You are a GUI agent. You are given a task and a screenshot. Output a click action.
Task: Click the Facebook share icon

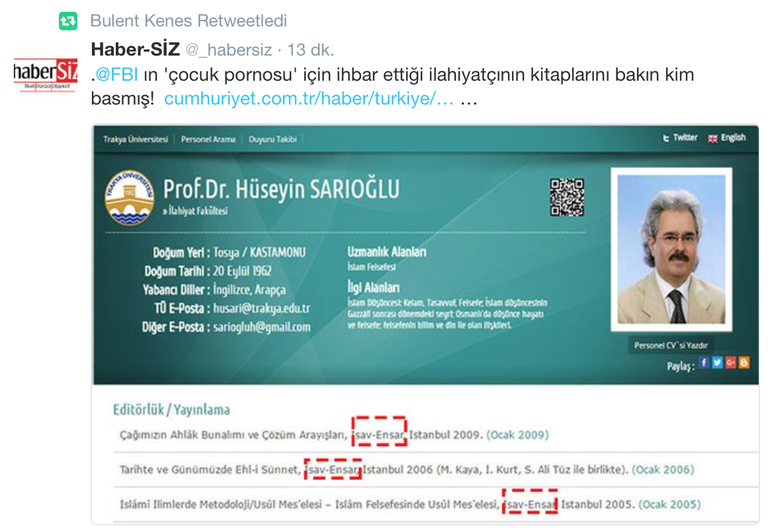pyautogui.click(x=704, y=363)
